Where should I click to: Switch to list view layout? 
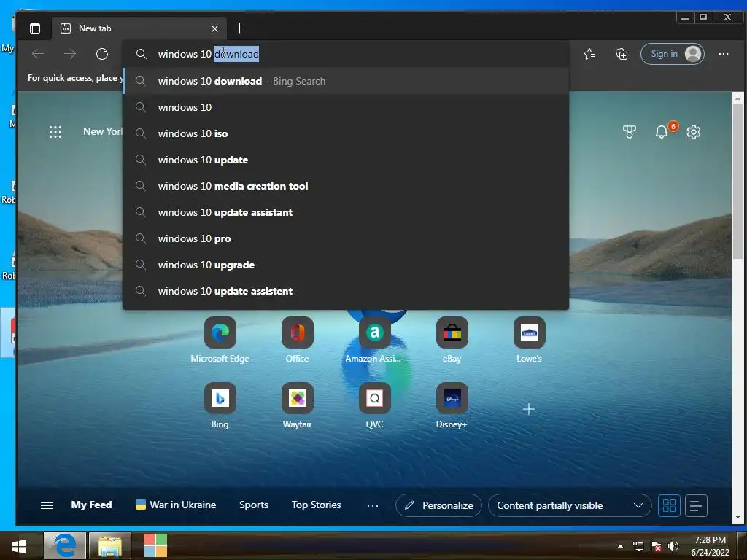(696, 505)
